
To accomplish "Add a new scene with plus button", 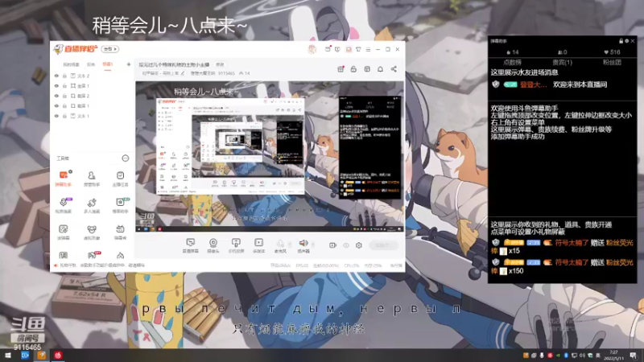I will coord(129,64).
